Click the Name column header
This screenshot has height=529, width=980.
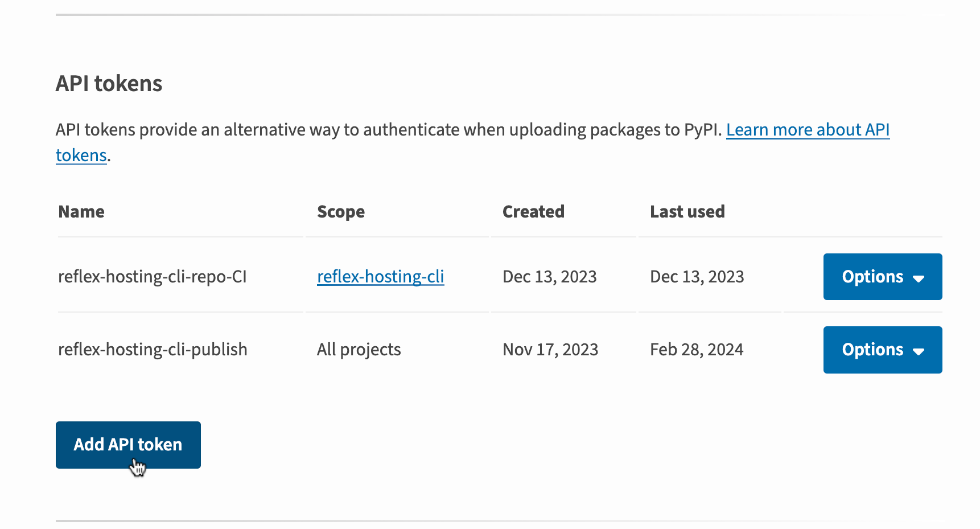tap(81, 212)
